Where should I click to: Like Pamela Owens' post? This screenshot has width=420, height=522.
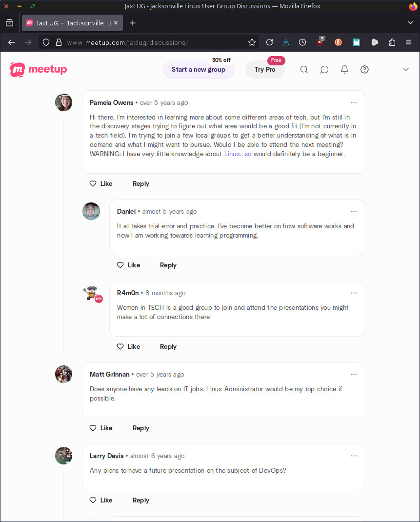click(101, 184)
